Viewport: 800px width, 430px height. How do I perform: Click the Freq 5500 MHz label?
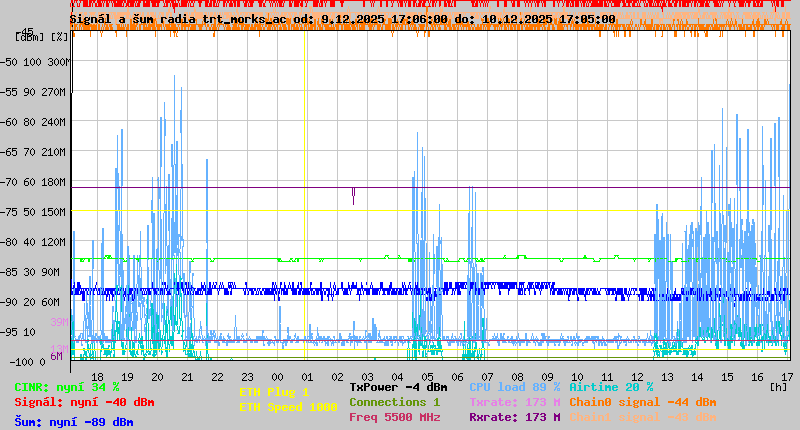394,417
